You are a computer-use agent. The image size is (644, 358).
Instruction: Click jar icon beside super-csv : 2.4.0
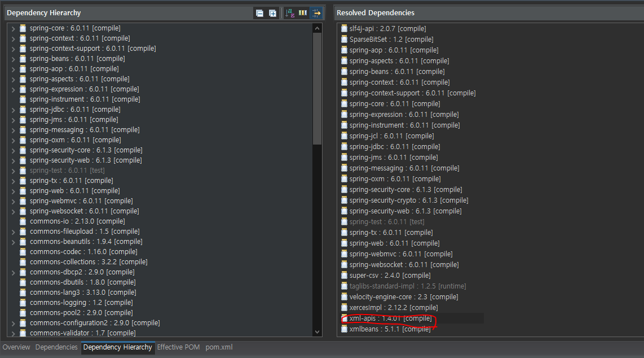coord(344,275)
